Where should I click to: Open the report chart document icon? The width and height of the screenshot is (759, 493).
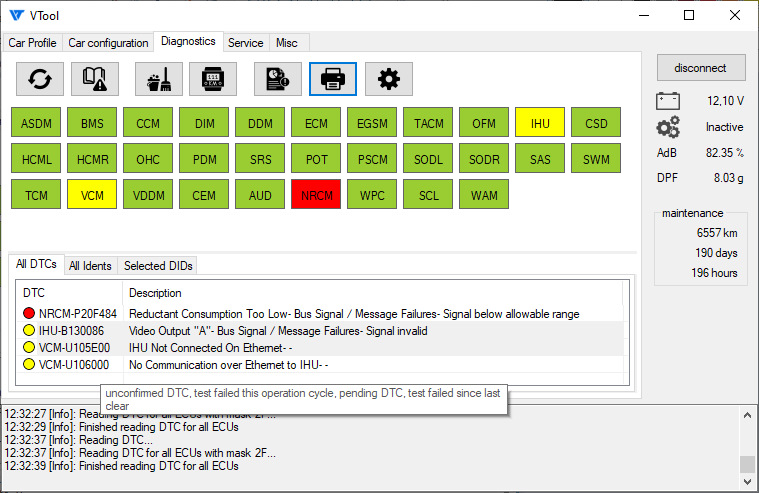point(277,78)
